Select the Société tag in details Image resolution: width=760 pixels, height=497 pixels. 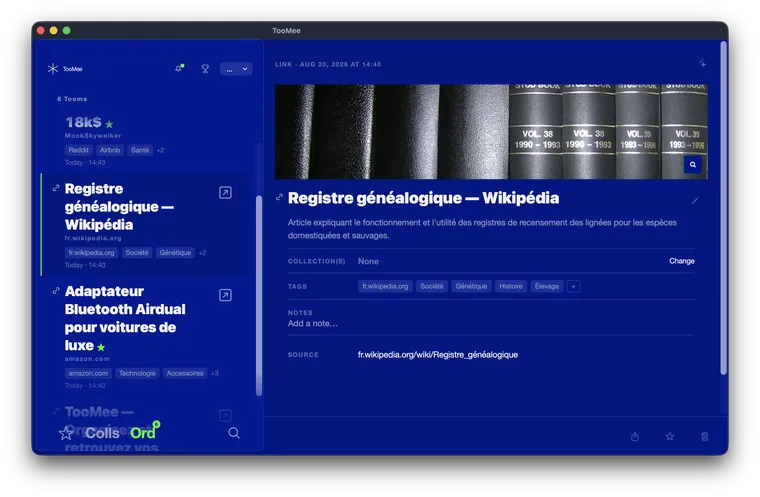point(432,287)
